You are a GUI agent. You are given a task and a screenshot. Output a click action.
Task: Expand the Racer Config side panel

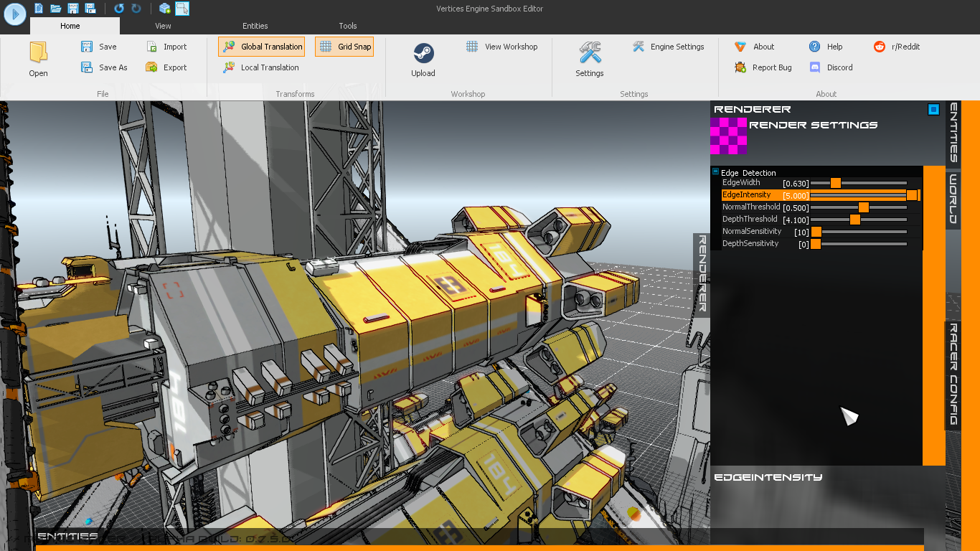(953, 374)
